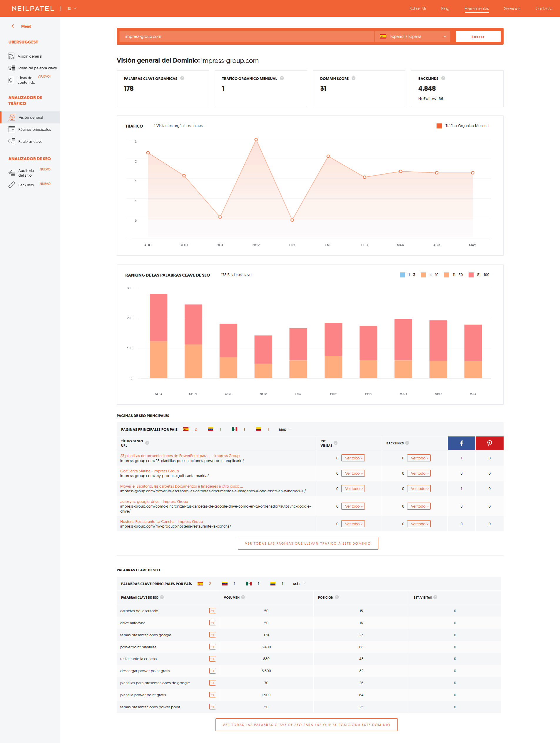Expand backlinks Ver todo for Golf Santa Marina
The height and width of the screenshot is (743, 560).
pos(419,473)
